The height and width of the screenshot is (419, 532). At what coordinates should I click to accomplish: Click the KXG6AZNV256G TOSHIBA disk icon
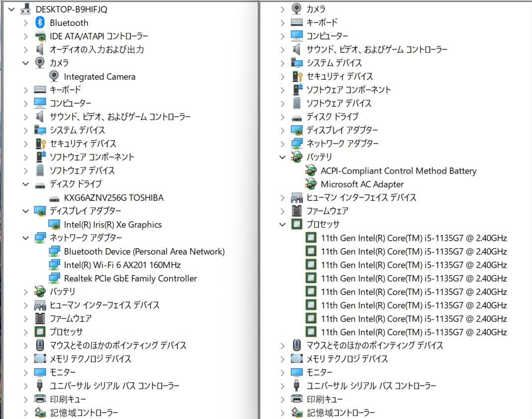(x=54, y=199)
